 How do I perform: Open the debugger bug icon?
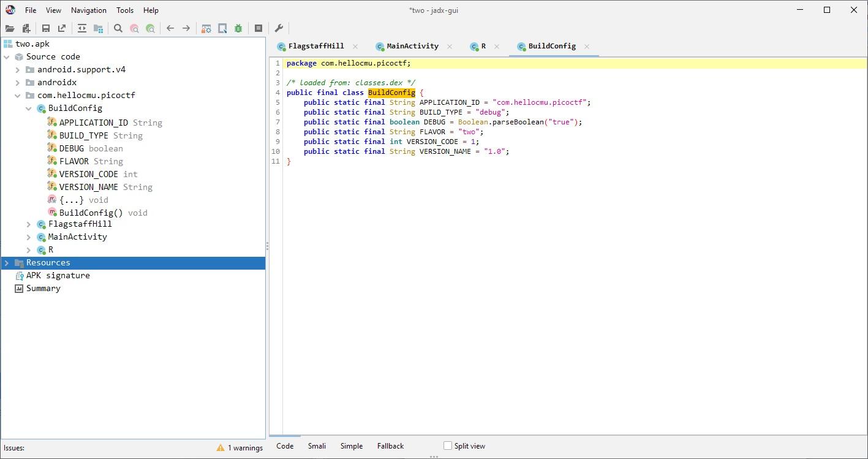tap(238, 28)
